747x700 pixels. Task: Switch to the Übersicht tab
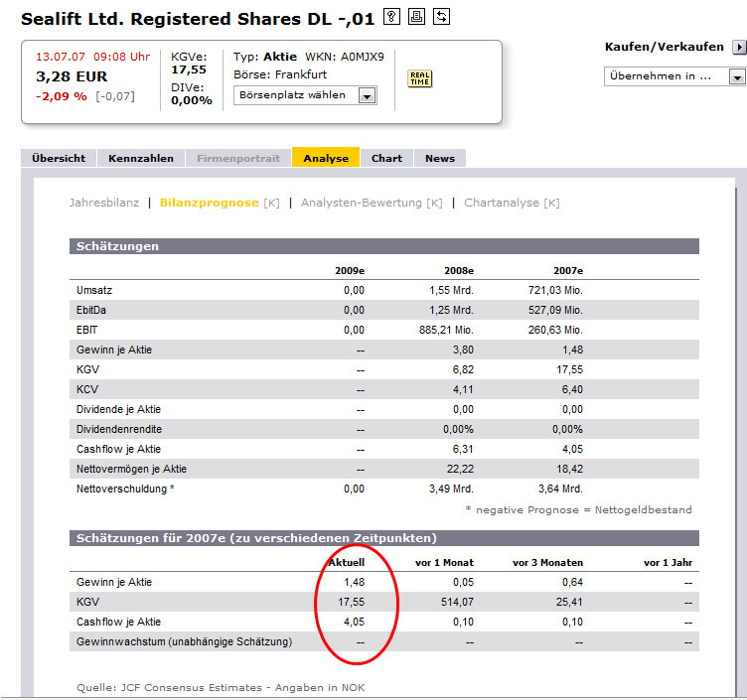pos(59,158)
